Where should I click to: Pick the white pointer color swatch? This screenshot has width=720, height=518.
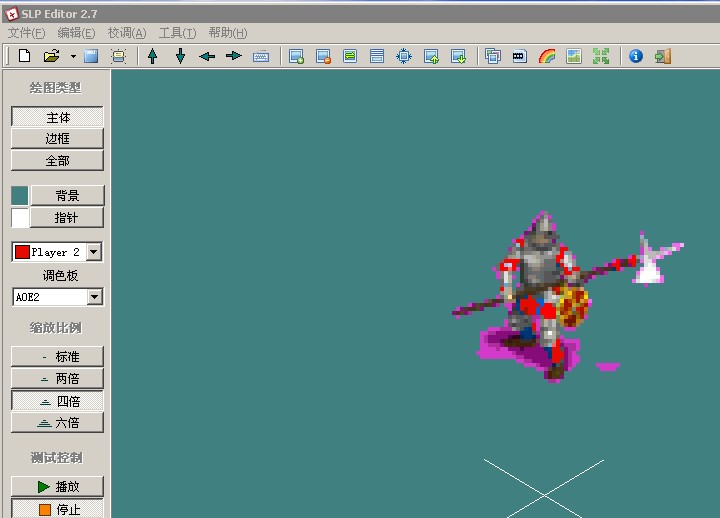pos(20,218)
